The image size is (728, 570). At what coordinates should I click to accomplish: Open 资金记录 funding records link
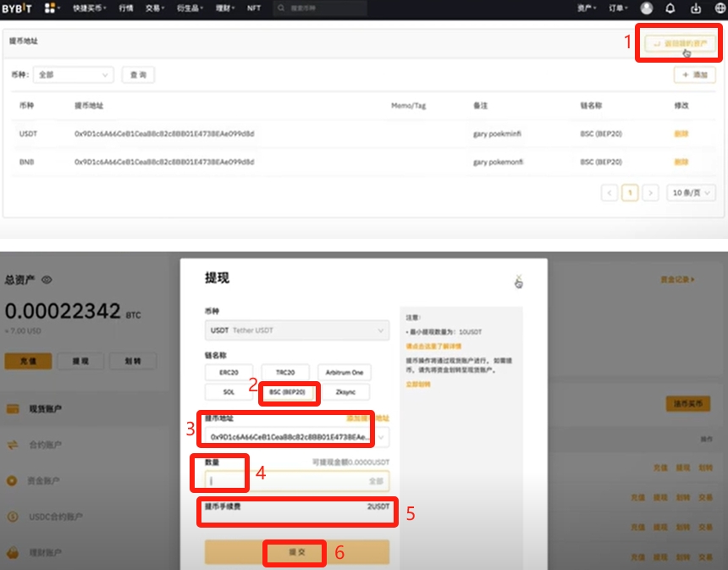point(677,279)
